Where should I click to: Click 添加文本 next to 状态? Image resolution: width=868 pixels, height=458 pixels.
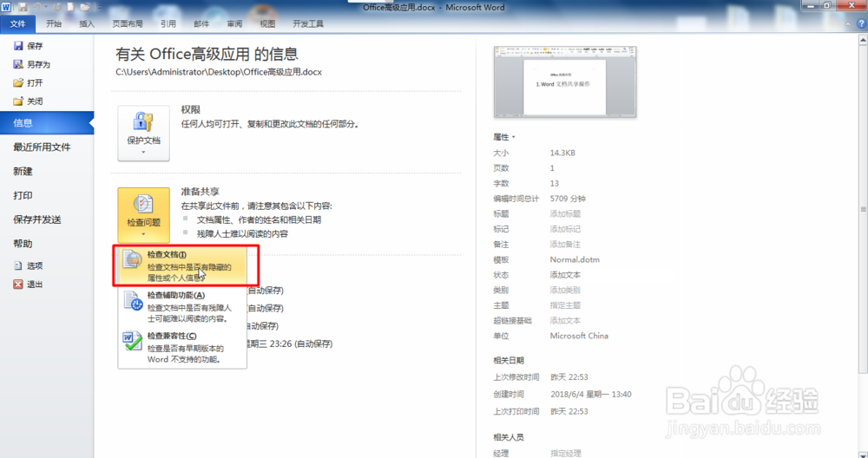click(565, 275)
